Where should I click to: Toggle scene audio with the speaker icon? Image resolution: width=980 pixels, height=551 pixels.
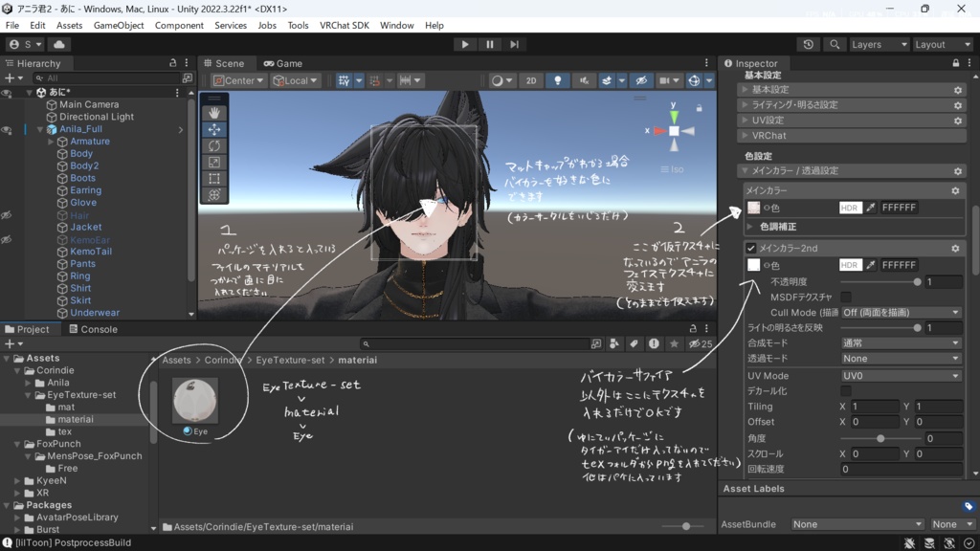585,80
